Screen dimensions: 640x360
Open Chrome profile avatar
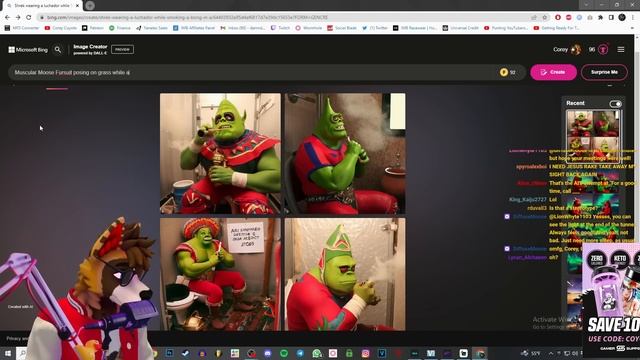(622, 18)
